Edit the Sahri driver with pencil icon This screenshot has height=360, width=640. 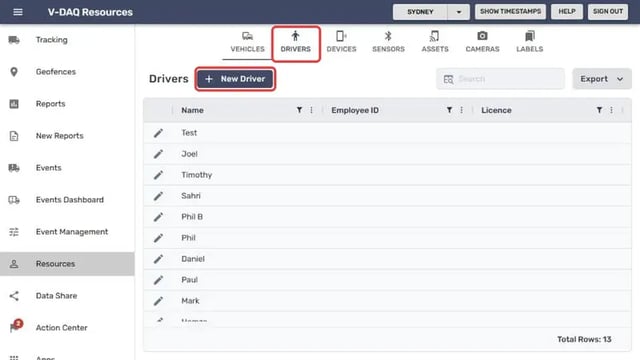click(x=158, y=196)
